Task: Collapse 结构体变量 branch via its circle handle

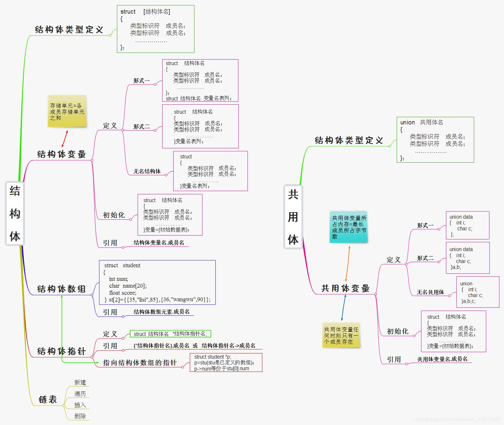Action: click(92, 160)
